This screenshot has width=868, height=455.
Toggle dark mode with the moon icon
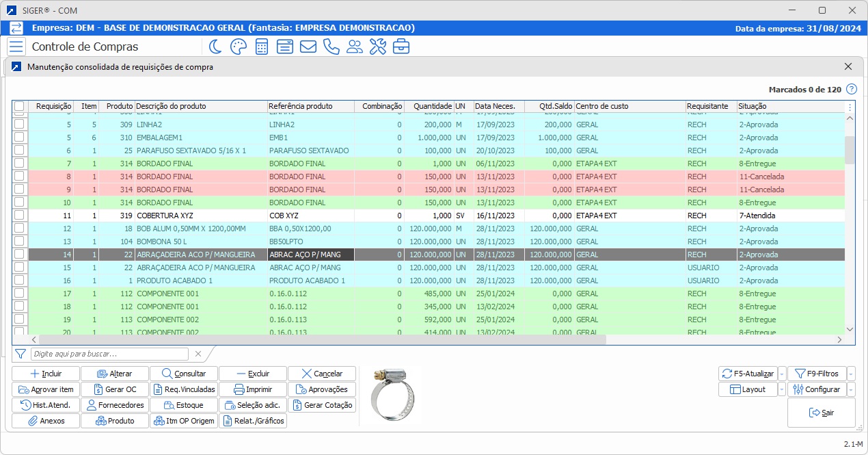[x=215, y=47]
